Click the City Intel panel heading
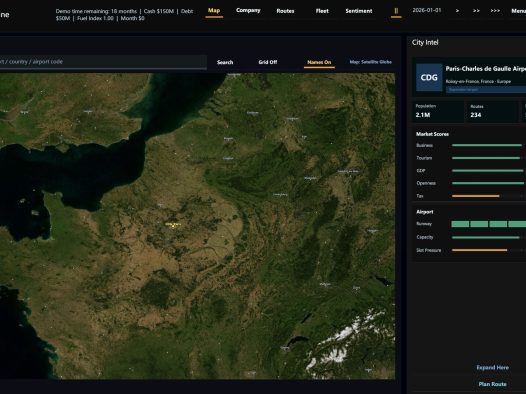The image size is (526, 394). pyautogui.click(x=425, y=42)
